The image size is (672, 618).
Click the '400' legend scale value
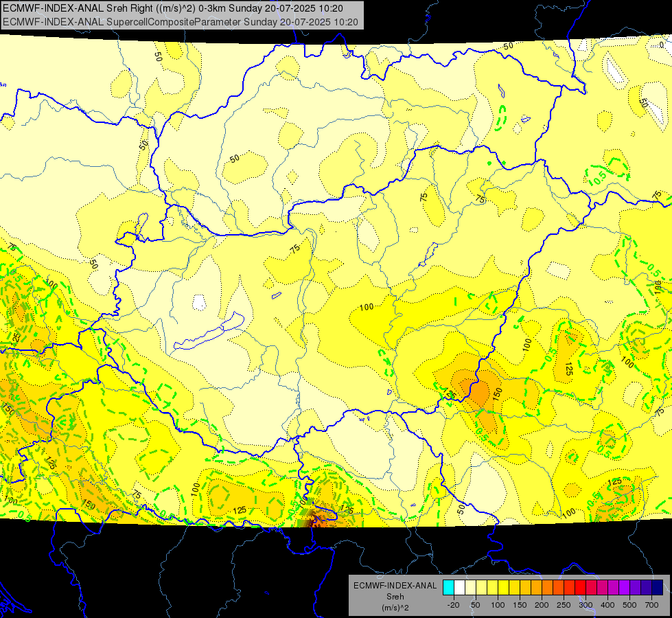click(x=607, y=605)
